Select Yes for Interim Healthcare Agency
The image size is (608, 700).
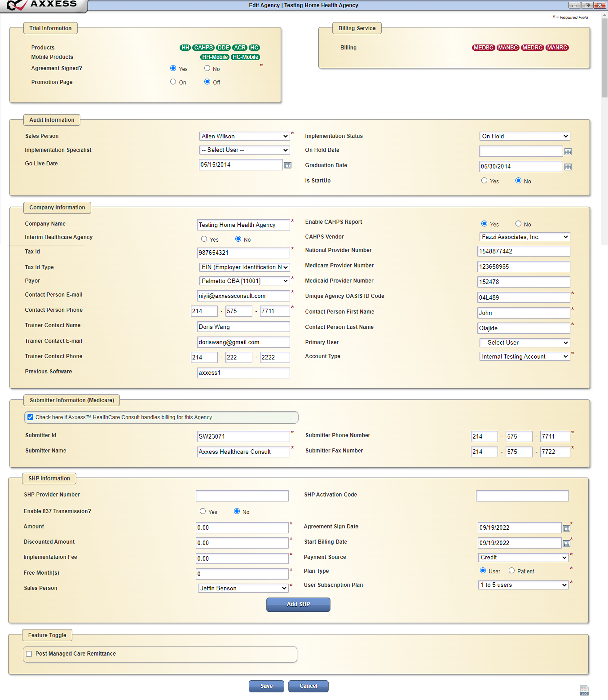pos(204,239)
